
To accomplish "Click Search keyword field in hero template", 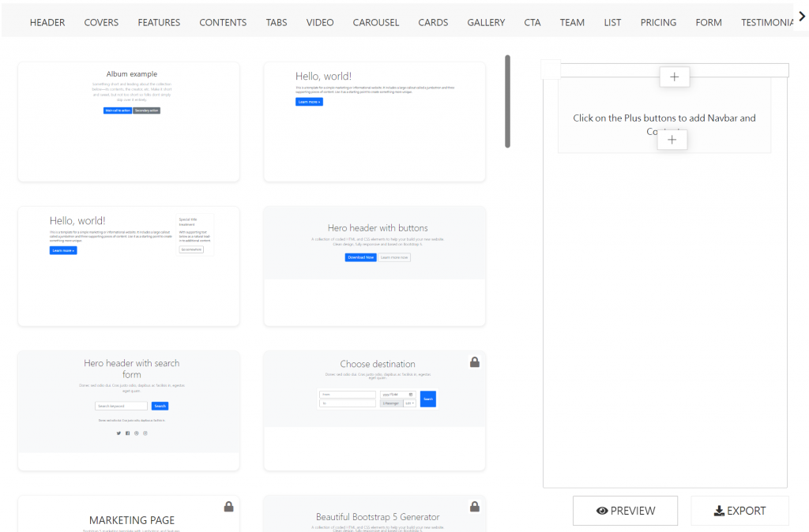I will [121, 406].
